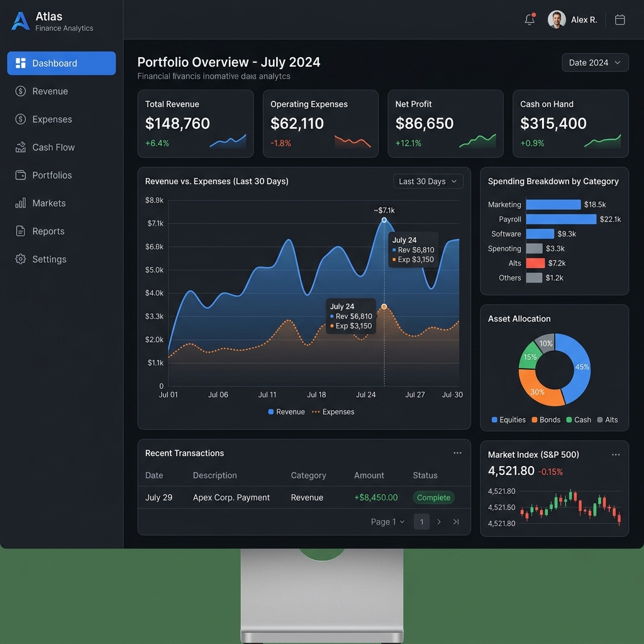Toggle Revenue series in chart legend
644x644 pixels.
tap(286, 411)
